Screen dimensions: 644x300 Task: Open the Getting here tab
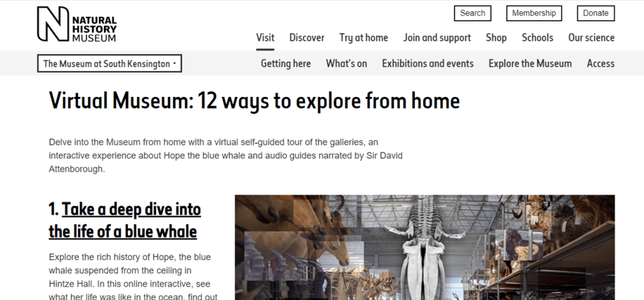[x=286, y=64]
